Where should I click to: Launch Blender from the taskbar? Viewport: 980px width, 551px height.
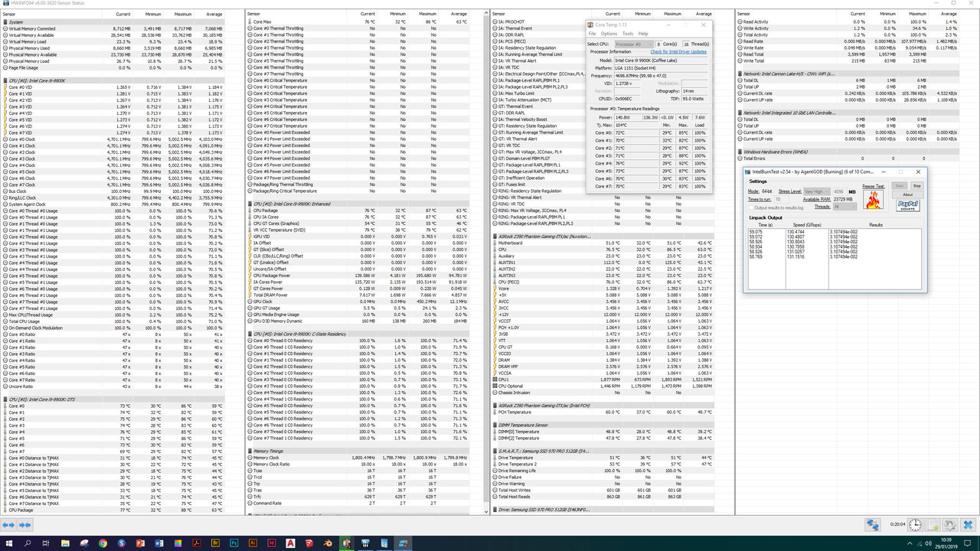point(328,543)
